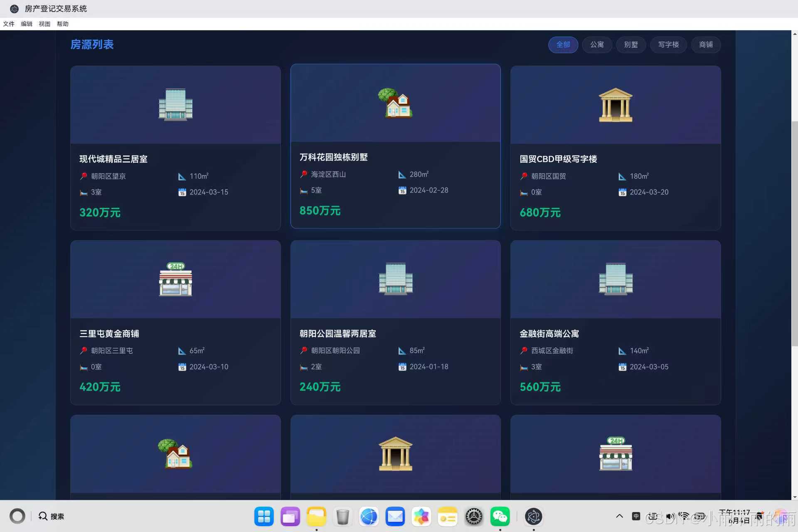
Task: Click the price 850万元
Action: [320, 211]
